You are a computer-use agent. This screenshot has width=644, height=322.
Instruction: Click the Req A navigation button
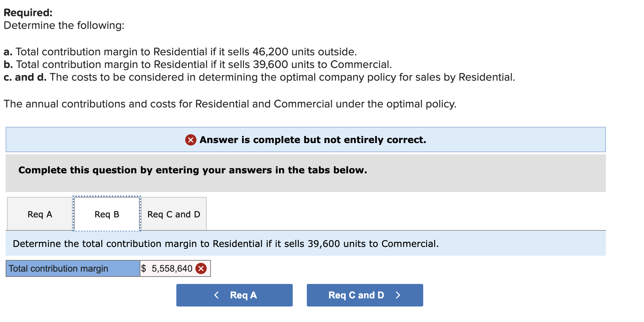(234, 295)
